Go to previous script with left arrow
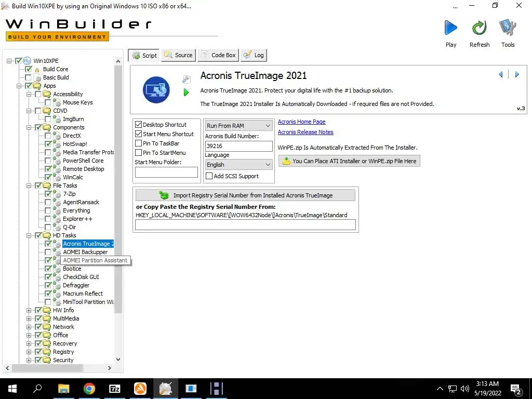Image resolution: width=532 pixels, height=399 pixels. [501, 74]
